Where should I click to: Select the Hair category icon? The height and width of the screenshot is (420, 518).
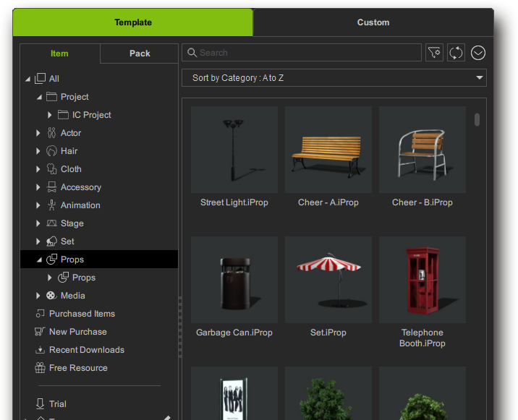coord(51,151)
